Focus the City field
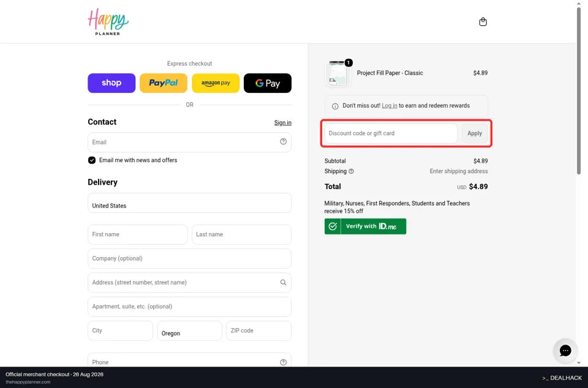 [x=121, y=330]
